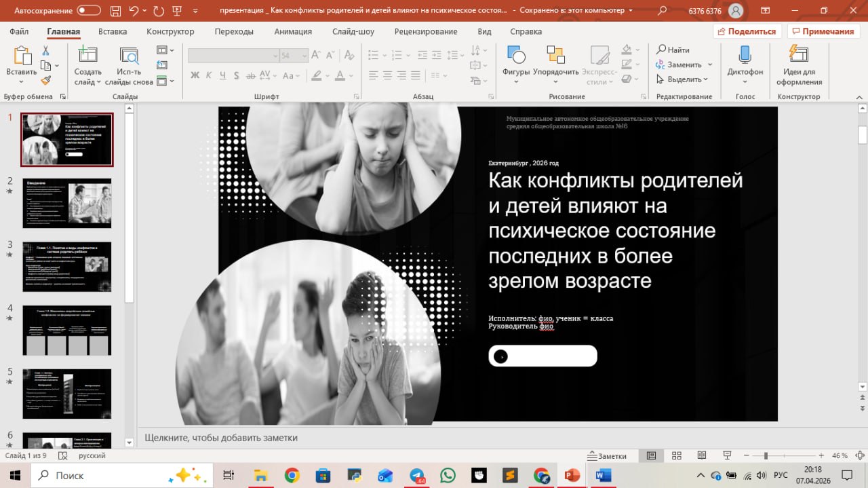This screenshot has width=868, height=488.
Task: Switch to Slide Sorter view in status bar
Action: (676, 455)
